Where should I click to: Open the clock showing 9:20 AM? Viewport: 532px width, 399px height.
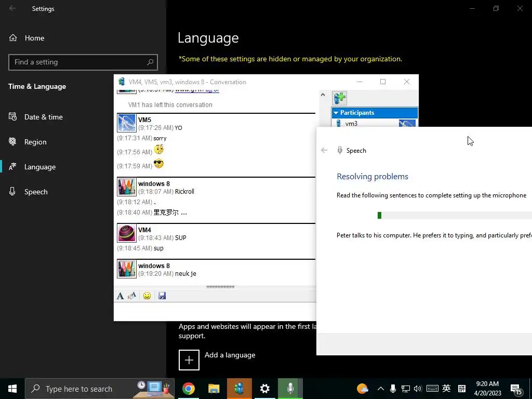click(487, 389)
